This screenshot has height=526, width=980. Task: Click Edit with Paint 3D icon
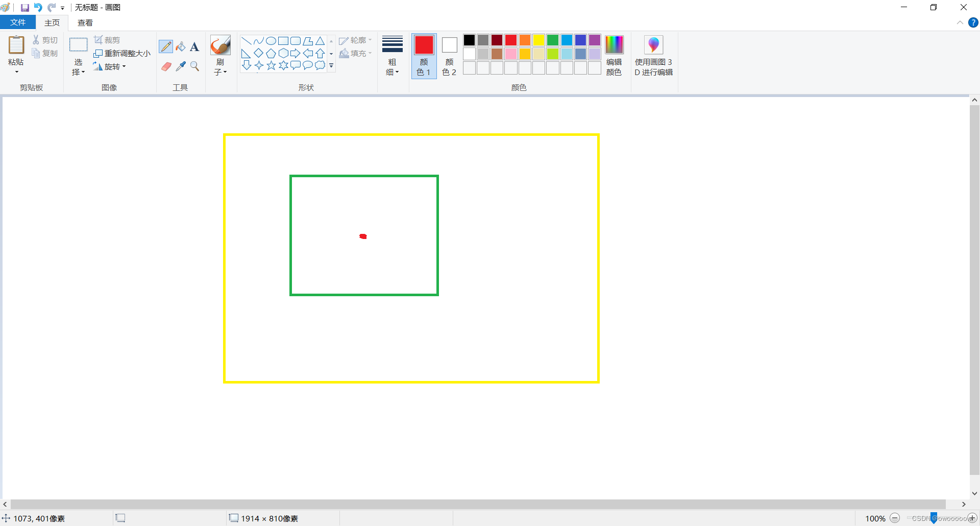click(654, 45)
